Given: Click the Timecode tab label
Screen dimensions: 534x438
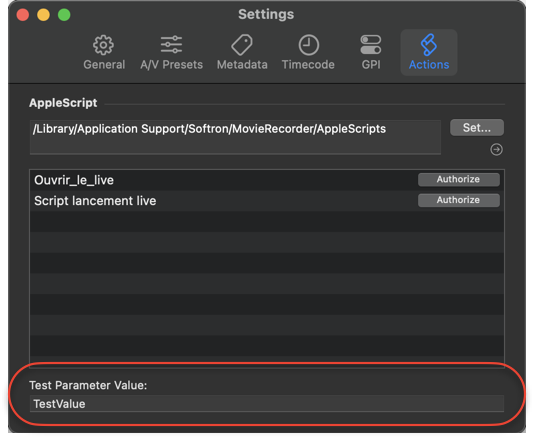Looking at the screenshot, I should click(x=308, y=65).
